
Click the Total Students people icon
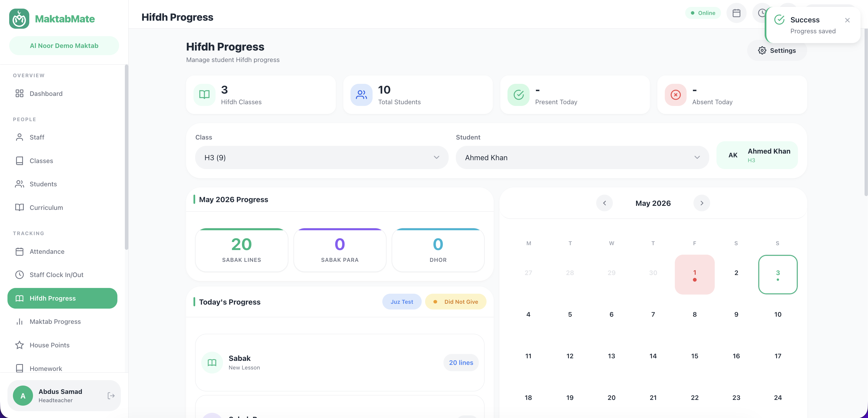pyautogui.click(x=361, y=95)
